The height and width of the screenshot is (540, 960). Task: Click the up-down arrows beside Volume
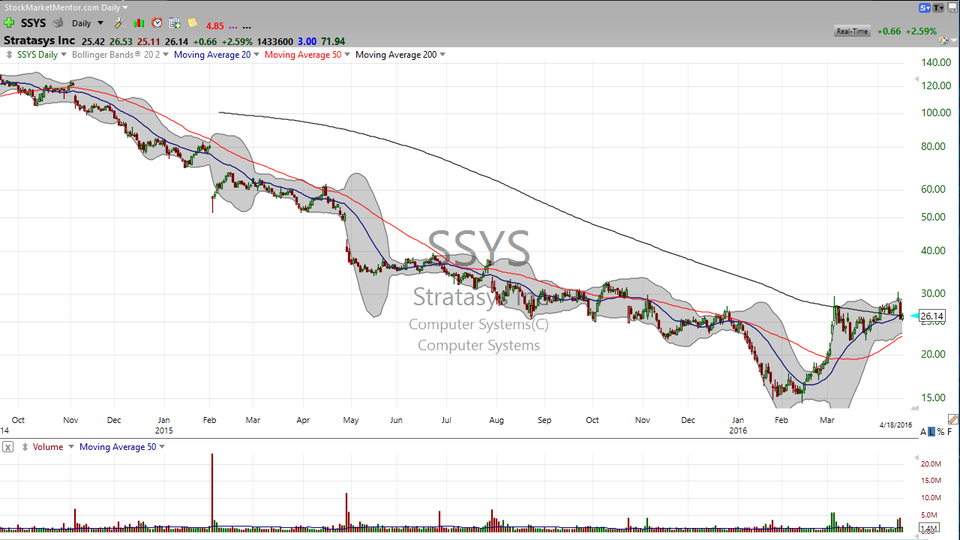25,447
